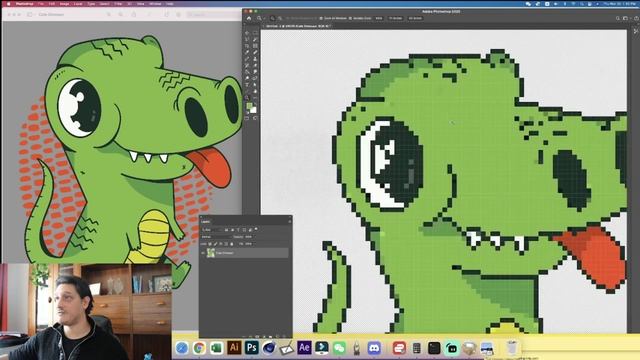Select the Path Selection arrow tool
640x360 pixels.
click(255, 84)
